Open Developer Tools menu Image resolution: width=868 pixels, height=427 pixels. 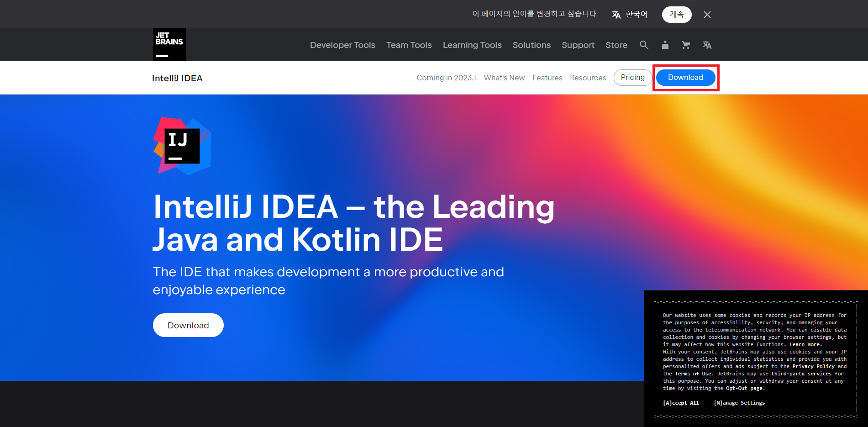coord(342,45)
